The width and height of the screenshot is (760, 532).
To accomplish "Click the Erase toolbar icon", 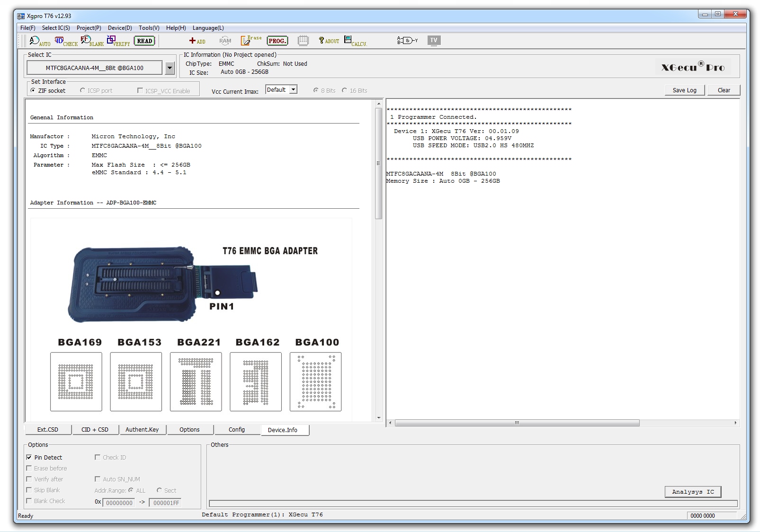I will point(251,40).
